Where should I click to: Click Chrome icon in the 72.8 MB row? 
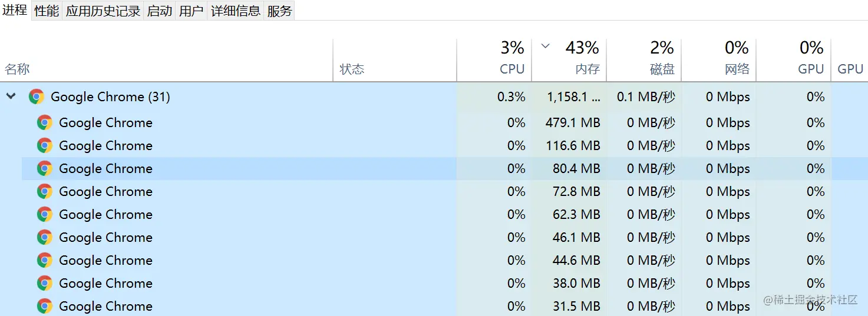[45, 191]
